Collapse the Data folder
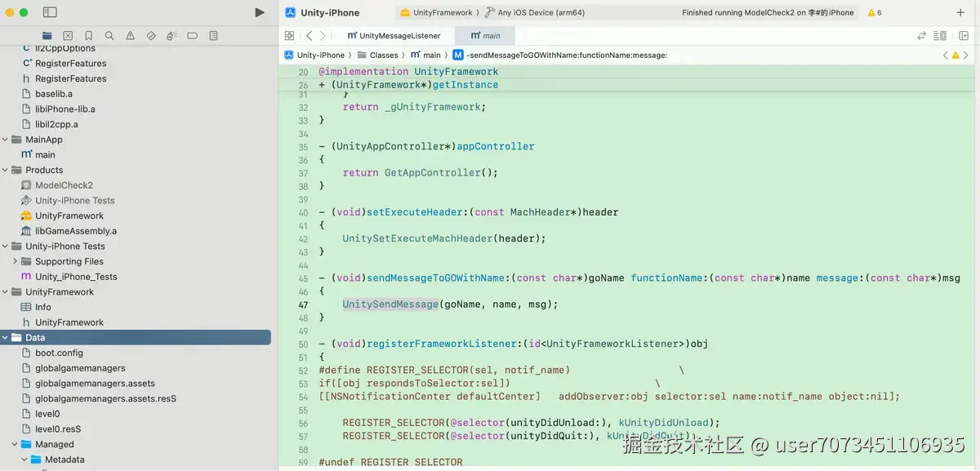 click(6, 337)
